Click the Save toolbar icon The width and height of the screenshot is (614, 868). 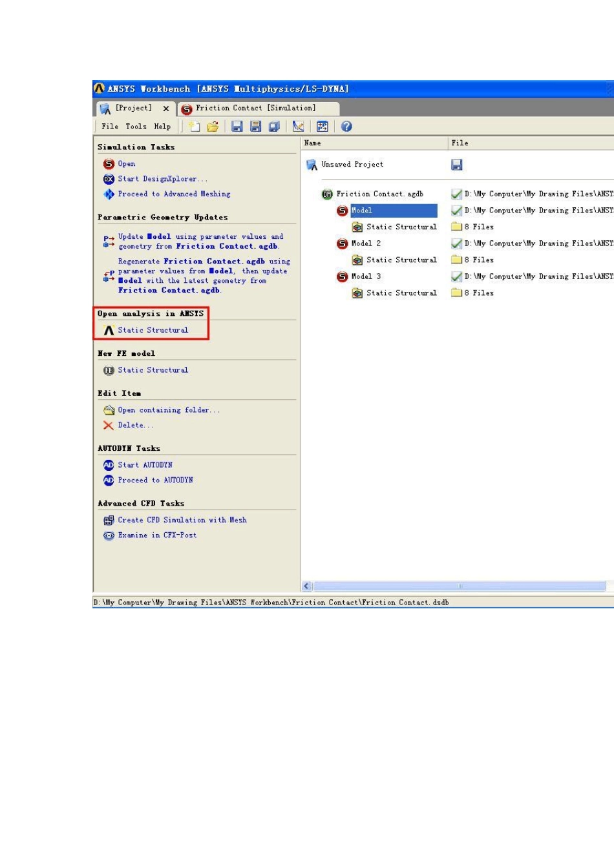(x=237, y=127)
